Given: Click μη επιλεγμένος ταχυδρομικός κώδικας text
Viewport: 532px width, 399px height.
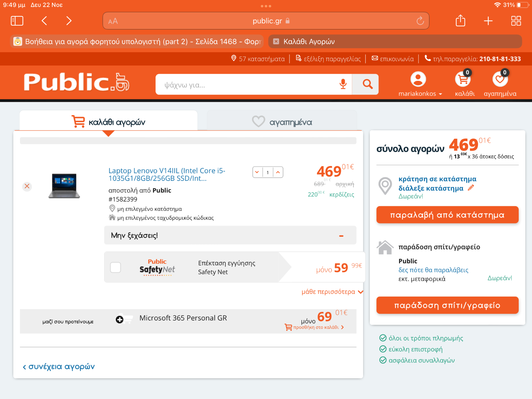Looking at the screenshot, I should [x=166, y=218].
